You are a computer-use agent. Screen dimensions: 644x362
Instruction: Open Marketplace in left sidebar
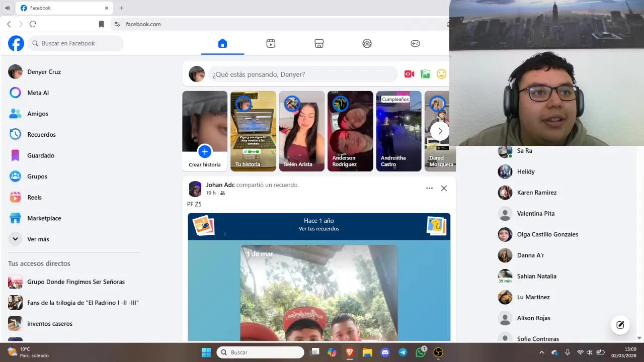point(74,218)
